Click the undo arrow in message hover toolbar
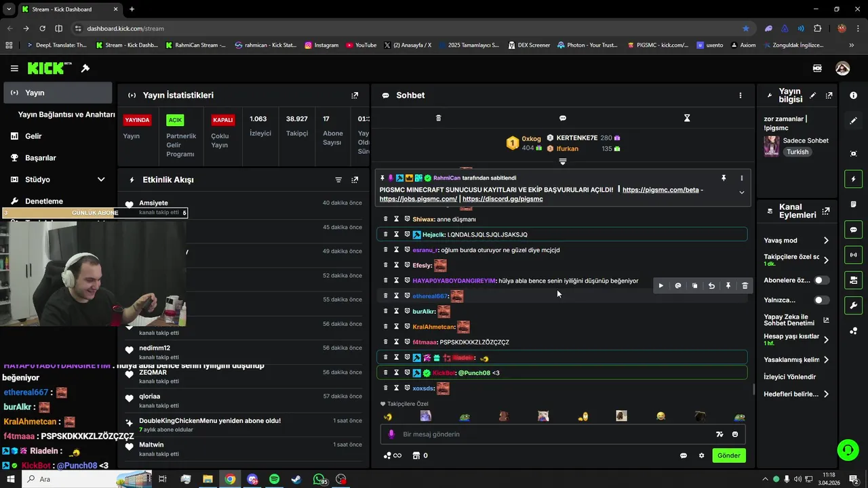 pos(711,286)
